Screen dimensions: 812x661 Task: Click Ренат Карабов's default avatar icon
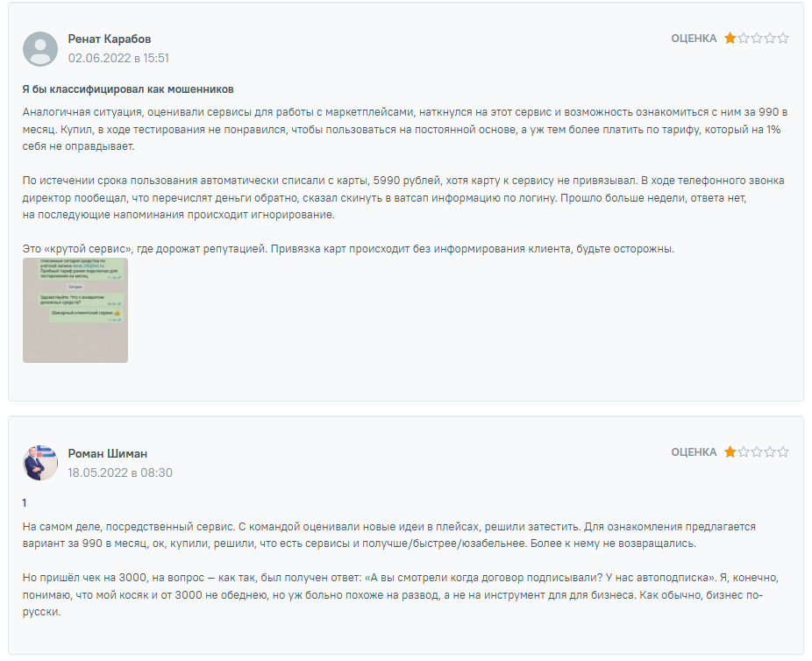point(40,49)
